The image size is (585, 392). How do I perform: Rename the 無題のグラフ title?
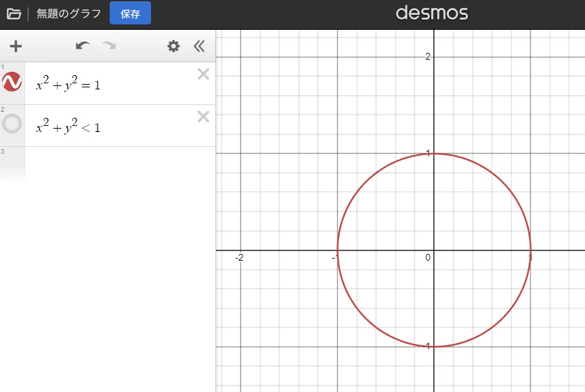pos(68,14)
